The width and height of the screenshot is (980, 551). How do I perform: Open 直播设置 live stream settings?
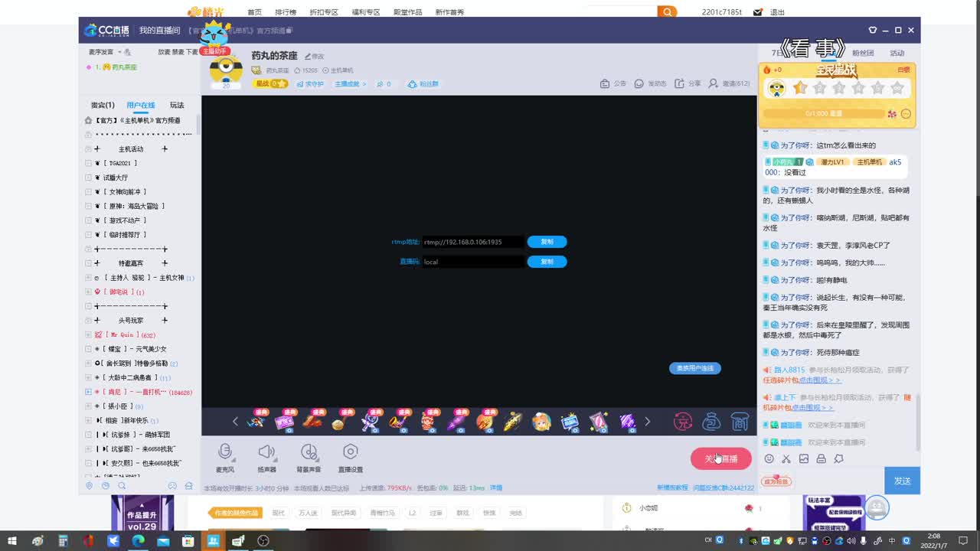pos(351,458)
